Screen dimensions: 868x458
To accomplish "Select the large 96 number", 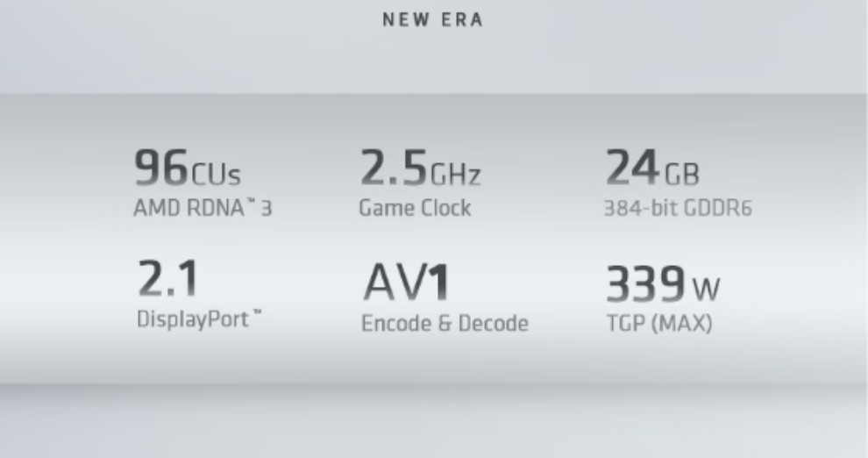I will pyautogui.click(x=161, y=168).
